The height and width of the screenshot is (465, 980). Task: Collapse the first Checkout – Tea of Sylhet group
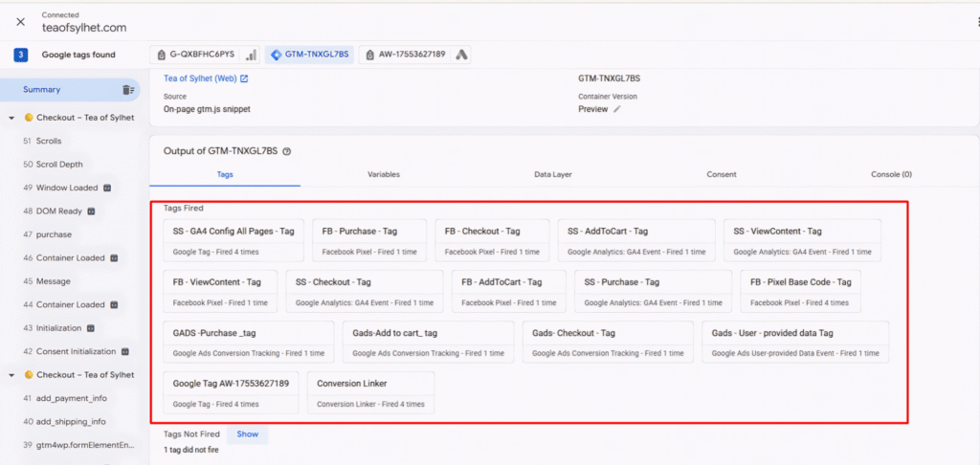pos(11,118)
